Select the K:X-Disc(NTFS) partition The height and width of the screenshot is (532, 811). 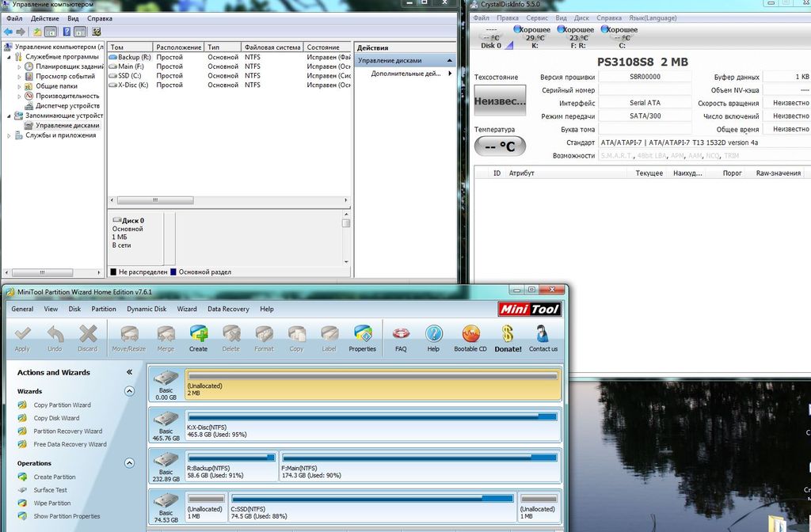pos(372,425)
